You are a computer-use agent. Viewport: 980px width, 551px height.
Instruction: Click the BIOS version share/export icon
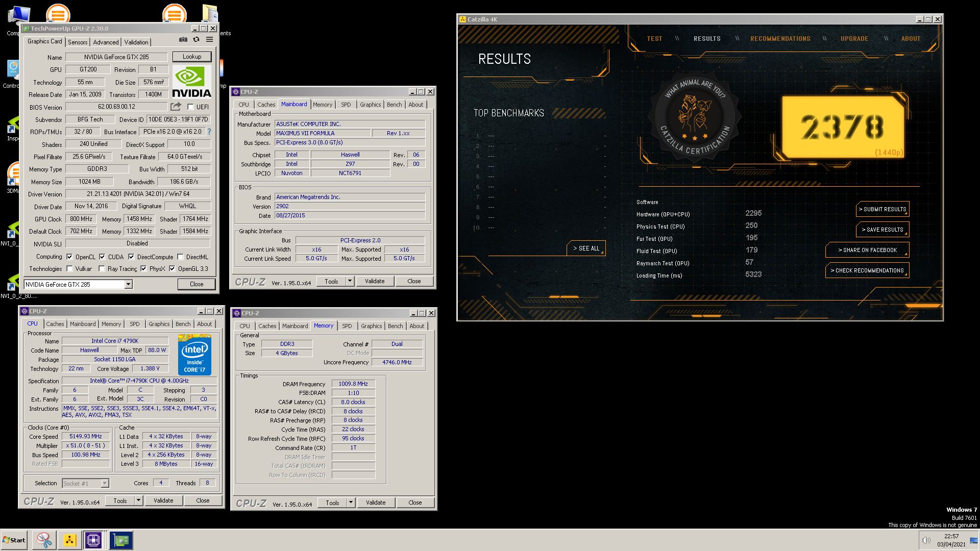176,107
